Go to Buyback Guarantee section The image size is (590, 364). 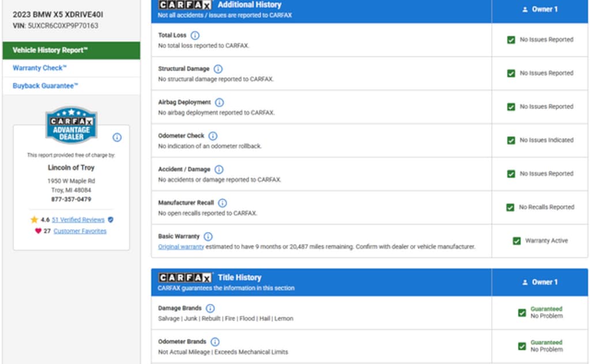coord(46,86)
